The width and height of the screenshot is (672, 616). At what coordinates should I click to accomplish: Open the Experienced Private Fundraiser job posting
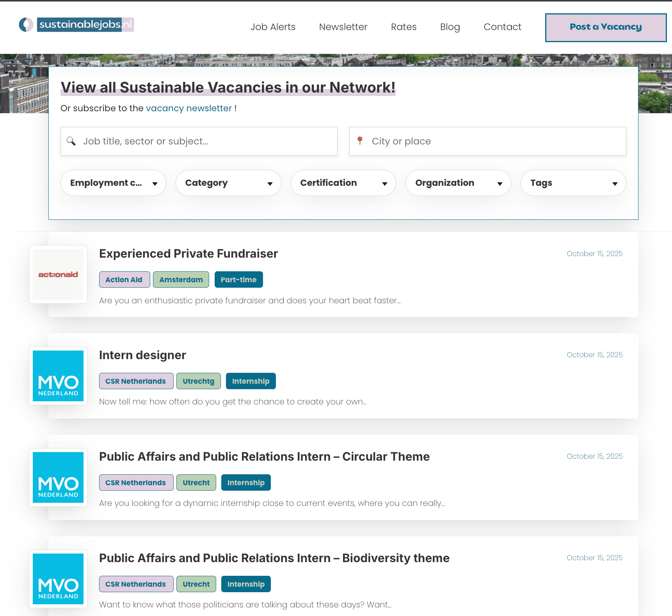(x=188, y=253)
